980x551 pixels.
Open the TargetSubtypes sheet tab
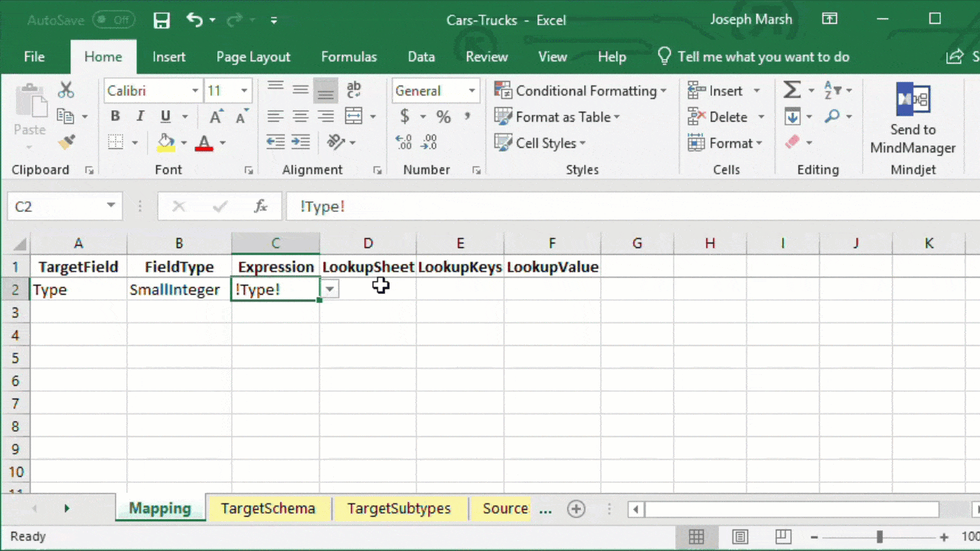click(x=399, y=509)
